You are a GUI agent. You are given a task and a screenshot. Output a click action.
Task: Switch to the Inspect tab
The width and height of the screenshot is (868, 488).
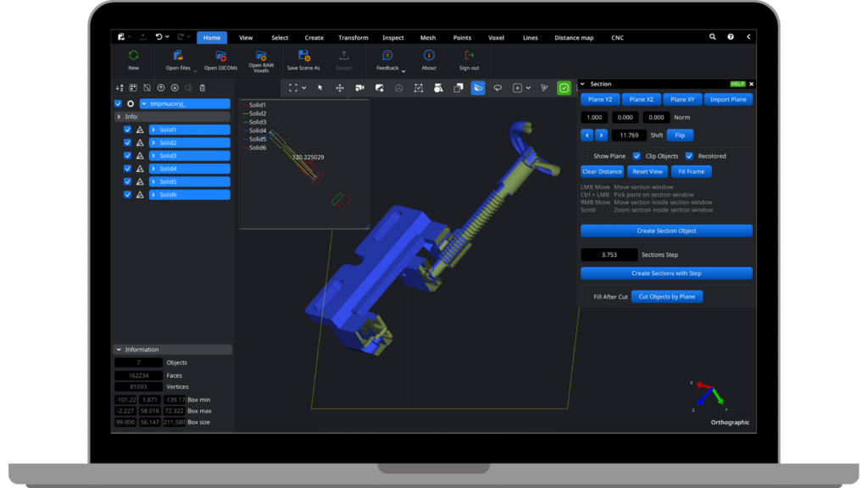click(x=393, y=38)
